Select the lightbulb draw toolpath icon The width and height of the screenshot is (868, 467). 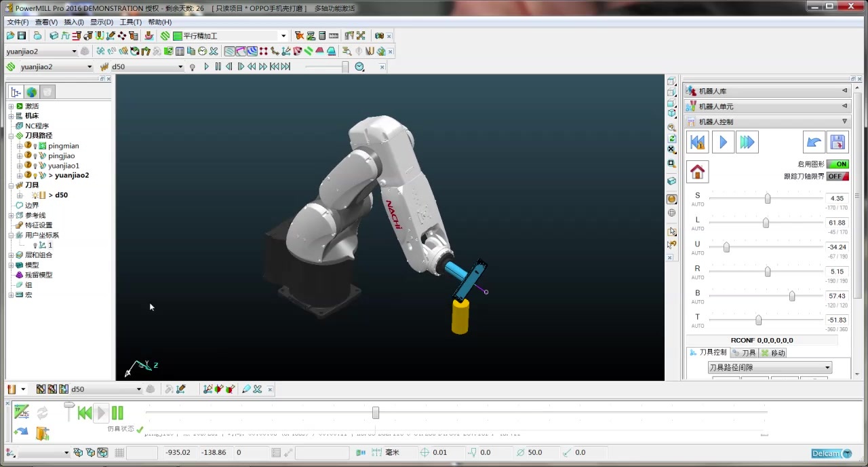193,67
